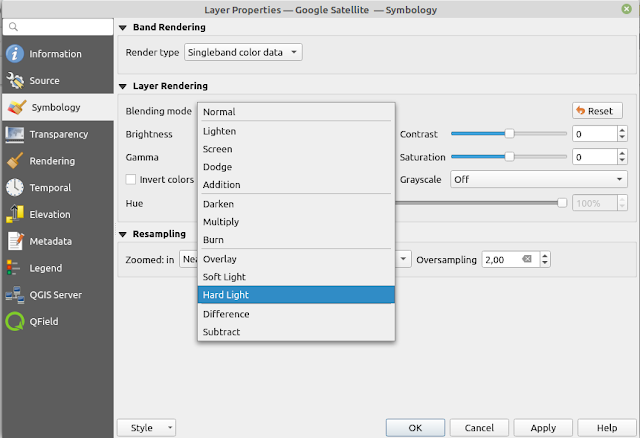Image resolution: width=640 pixels, height=438 pixels.
Task: Open the Render type dropdown
Action: point(243,52)
